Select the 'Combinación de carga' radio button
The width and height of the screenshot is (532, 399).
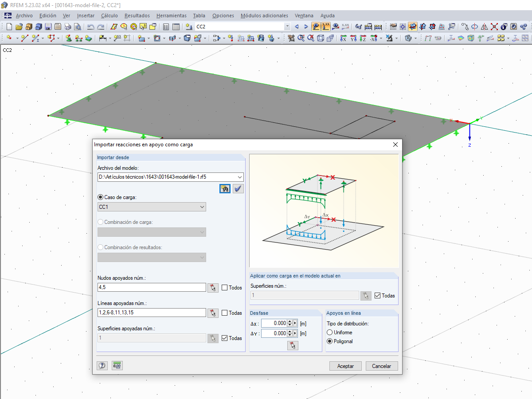pyautogui.click(x=101, y=222)
